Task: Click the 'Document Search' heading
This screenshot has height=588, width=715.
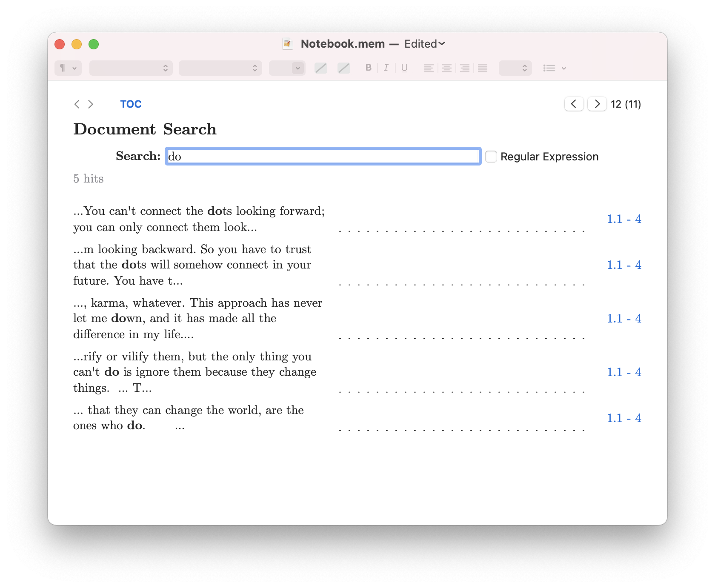Action: tap(145, 129)
